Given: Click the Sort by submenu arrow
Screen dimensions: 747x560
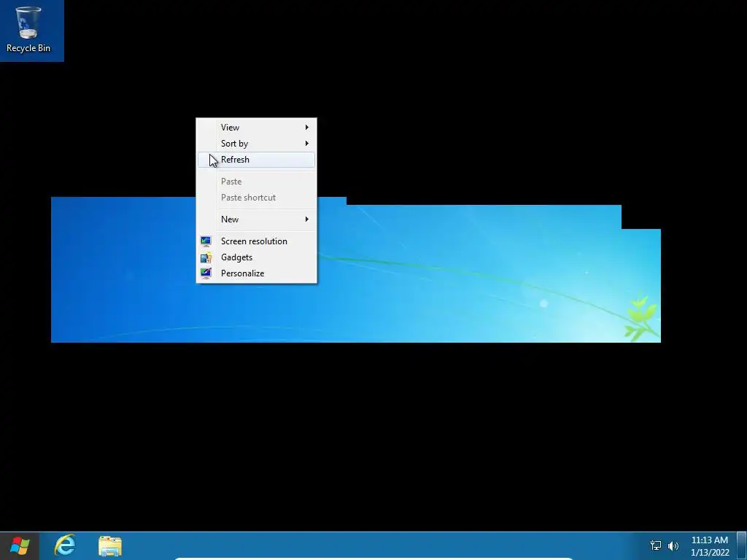Looking at the screenshot, I should (x=307, y=144).
